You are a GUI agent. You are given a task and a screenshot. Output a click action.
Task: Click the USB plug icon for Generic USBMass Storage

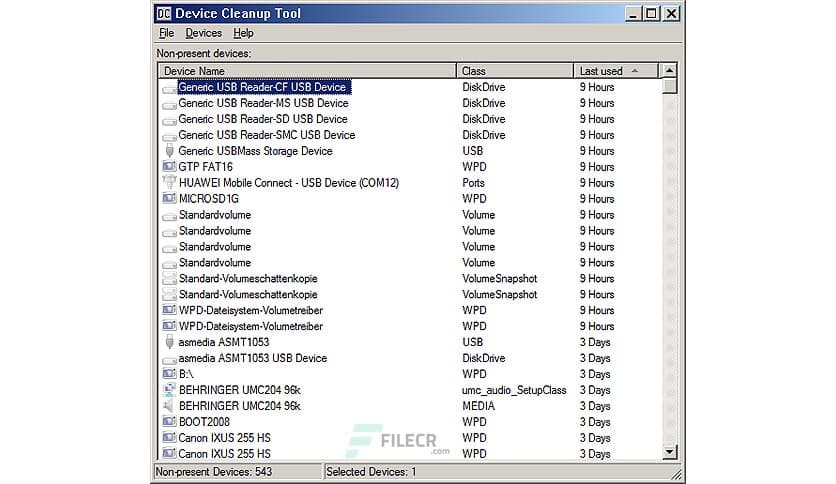170,151
